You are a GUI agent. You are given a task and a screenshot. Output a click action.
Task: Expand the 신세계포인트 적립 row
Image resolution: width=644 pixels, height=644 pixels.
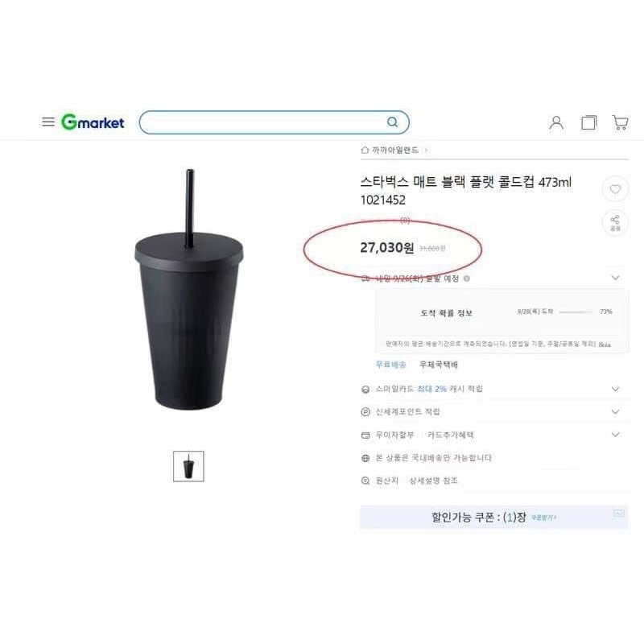(494, 411)
